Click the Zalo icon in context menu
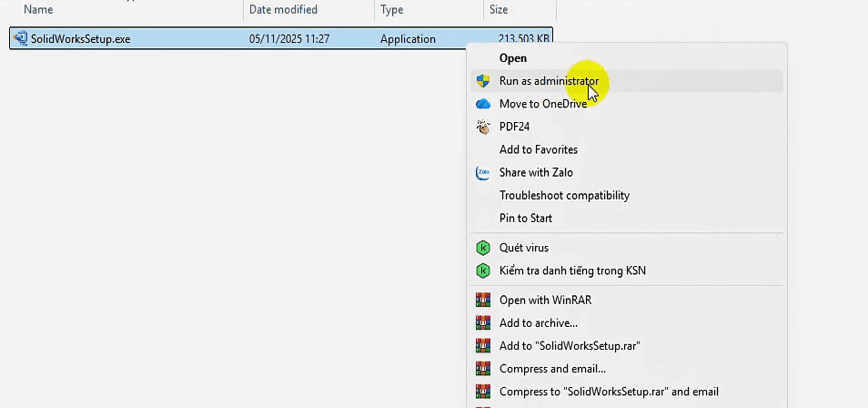The image size is (868, 408). pyautogui.click(x=483, y=172)
